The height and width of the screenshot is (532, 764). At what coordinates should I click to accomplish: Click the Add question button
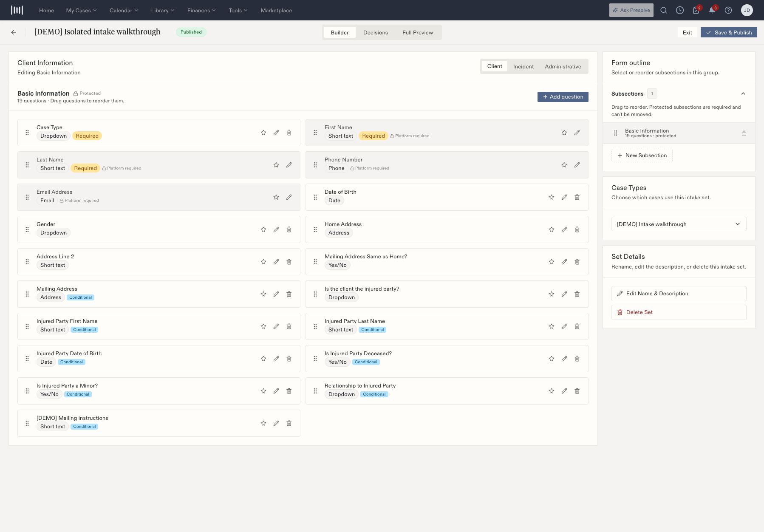(563, 97)
